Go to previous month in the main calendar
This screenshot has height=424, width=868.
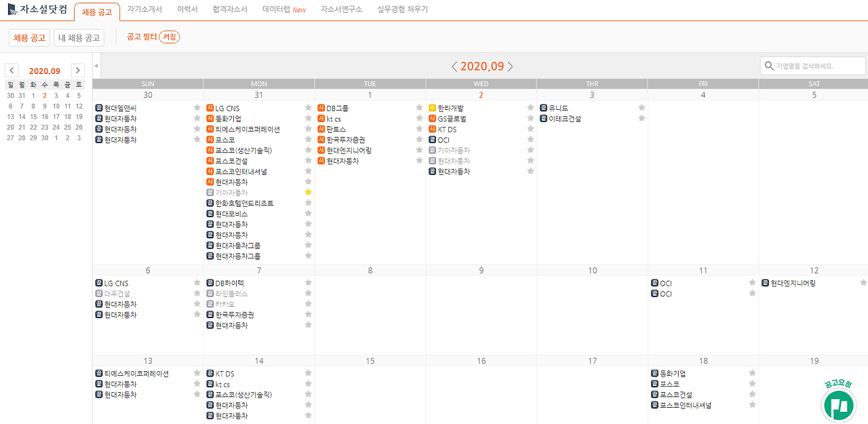point(454,66)
